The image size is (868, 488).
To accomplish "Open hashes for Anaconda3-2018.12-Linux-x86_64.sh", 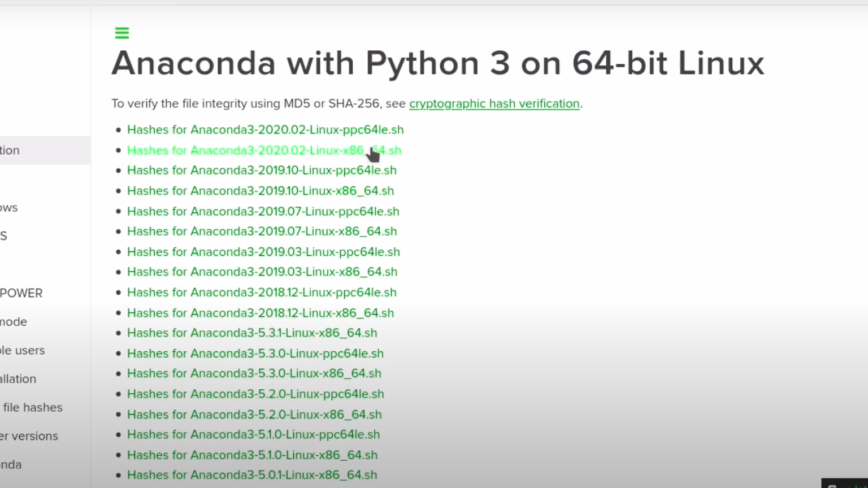I will [260, 313].
